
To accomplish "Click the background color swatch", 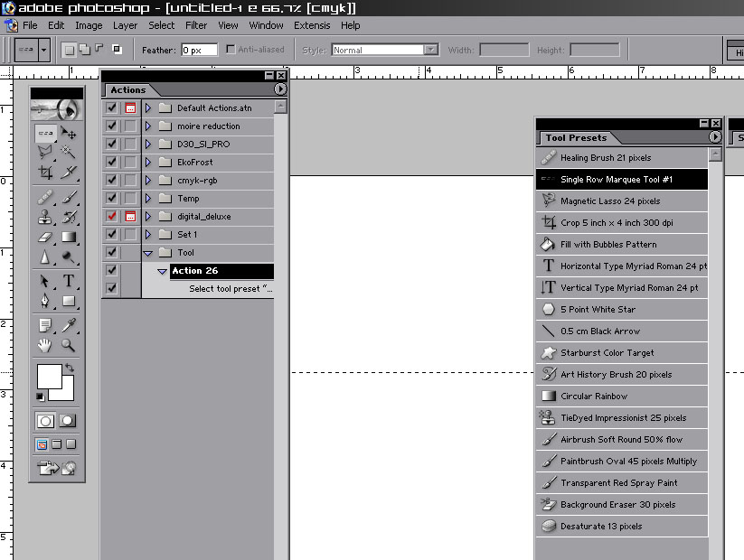I will [x=68, y=394].
